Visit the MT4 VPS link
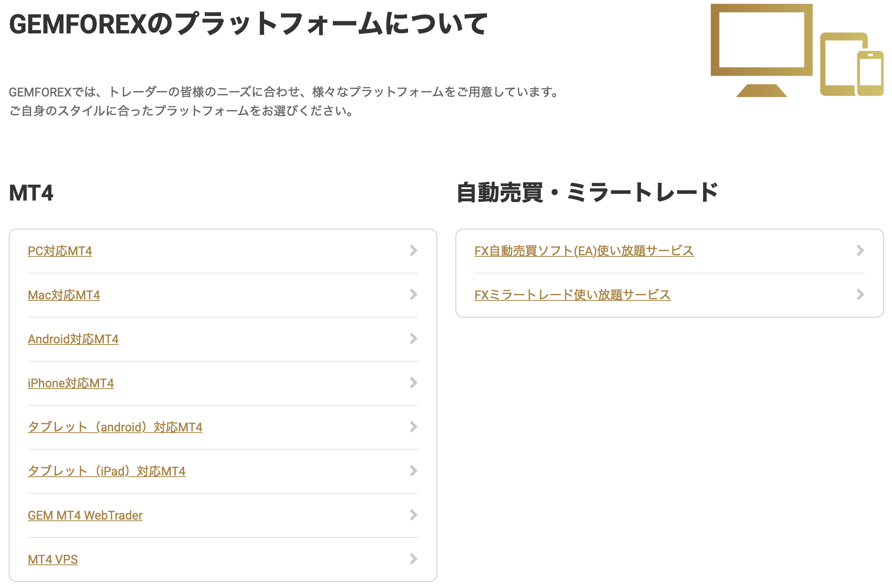This screenshot has width=892, height=588. tap(53, 560)
